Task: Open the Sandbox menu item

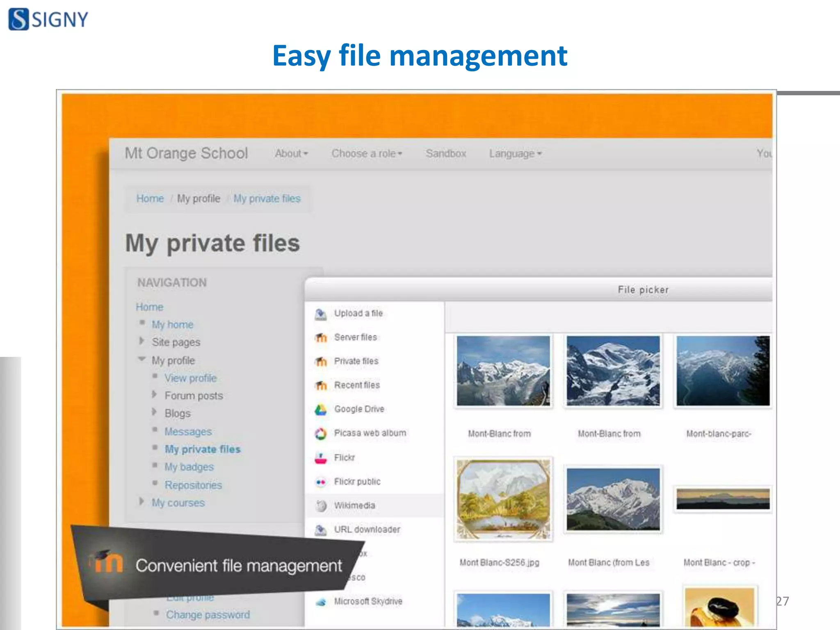Action: tap(446, 153)
